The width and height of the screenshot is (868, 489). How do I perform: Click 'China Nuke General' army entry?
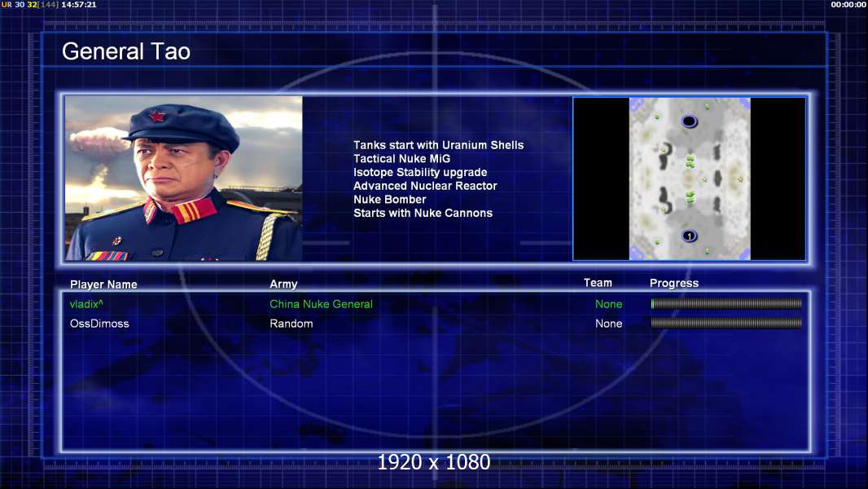click(x=321, y=304)
